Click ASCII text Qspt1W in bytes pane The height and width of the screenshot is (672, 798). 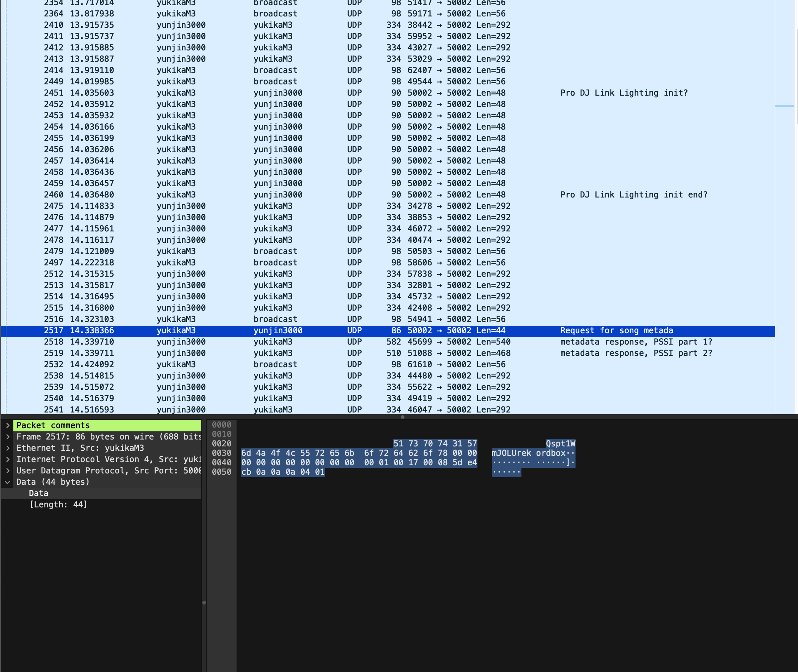pyautogui.click(x=561, y=444)
